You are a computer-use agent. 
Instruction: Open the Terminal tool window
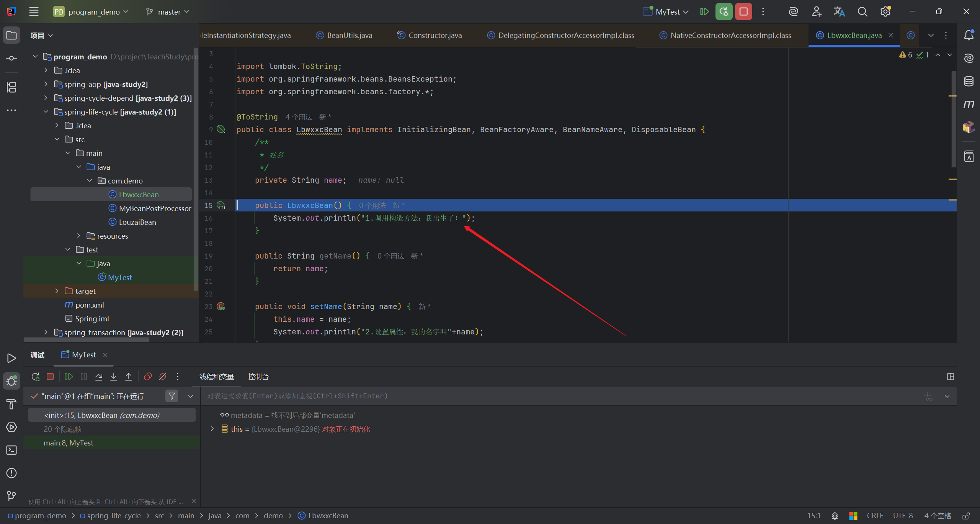point(11,450)
